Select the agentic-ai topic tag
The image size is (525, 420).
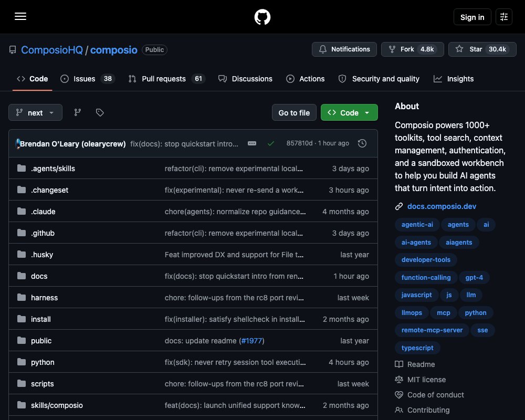tap(417, 224)
